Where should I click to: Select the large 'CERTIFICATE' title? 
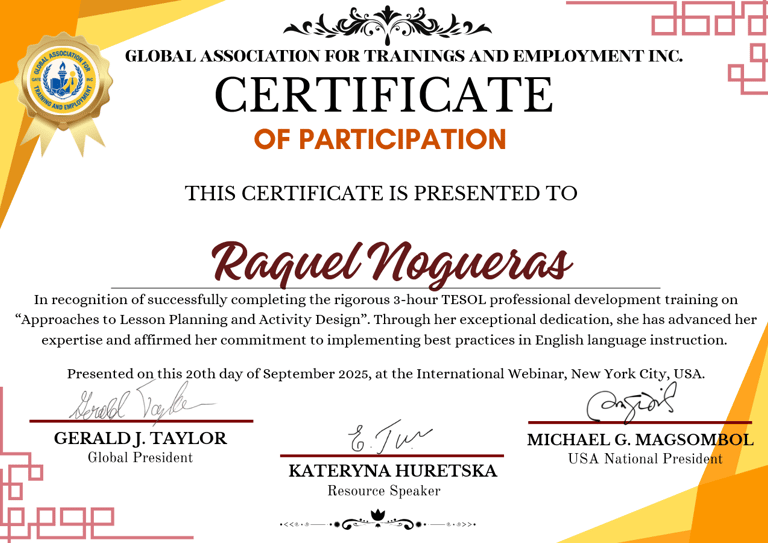pos(384,94)
